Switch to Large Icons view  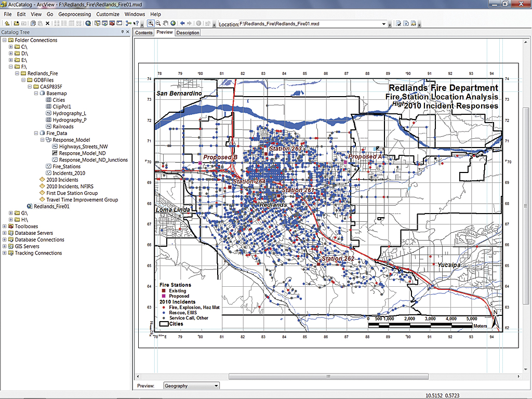tap(56, 23)
